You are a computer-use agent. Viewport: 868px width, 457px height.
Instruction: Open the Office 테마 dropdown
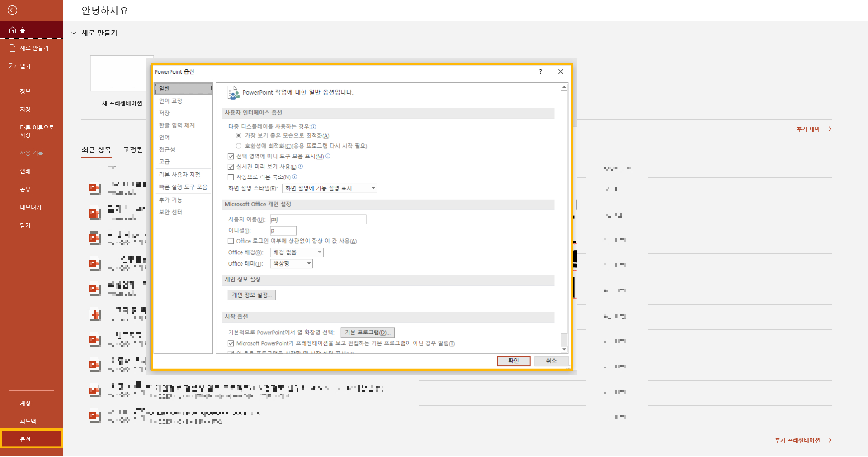(x=291, y=263)
